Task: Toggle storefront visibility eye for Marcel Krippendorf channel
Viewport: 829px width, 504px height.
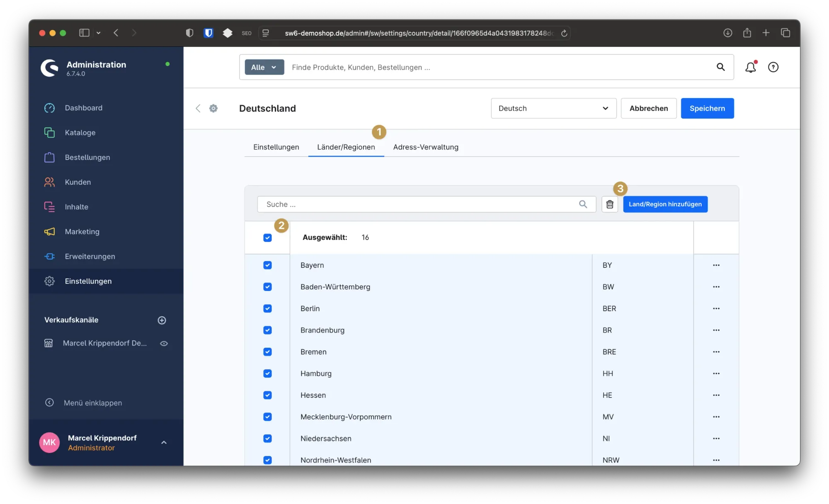Action: point(164,343)
